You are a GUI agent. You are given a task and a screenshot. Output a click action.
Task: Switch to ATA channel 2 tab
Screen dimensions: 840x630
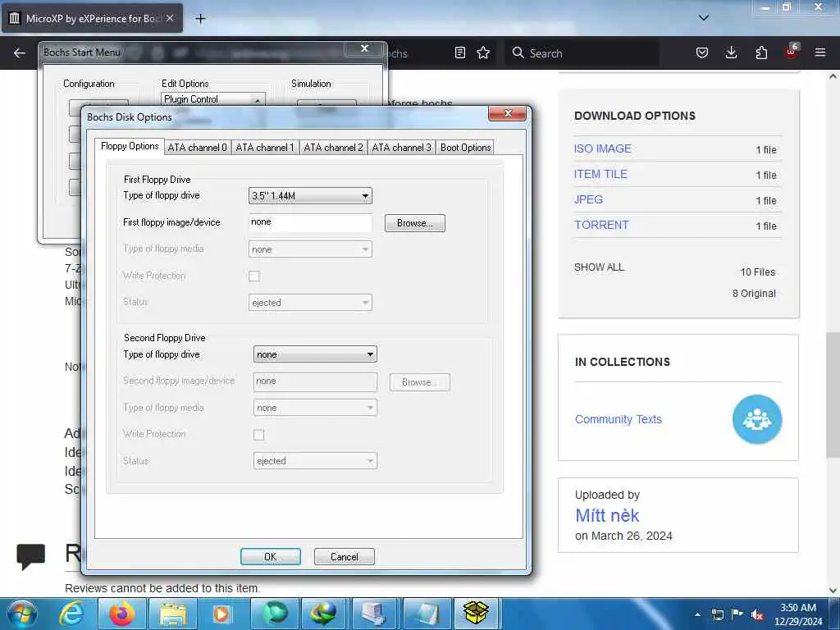pyautogui.click(x=333, y=148)
